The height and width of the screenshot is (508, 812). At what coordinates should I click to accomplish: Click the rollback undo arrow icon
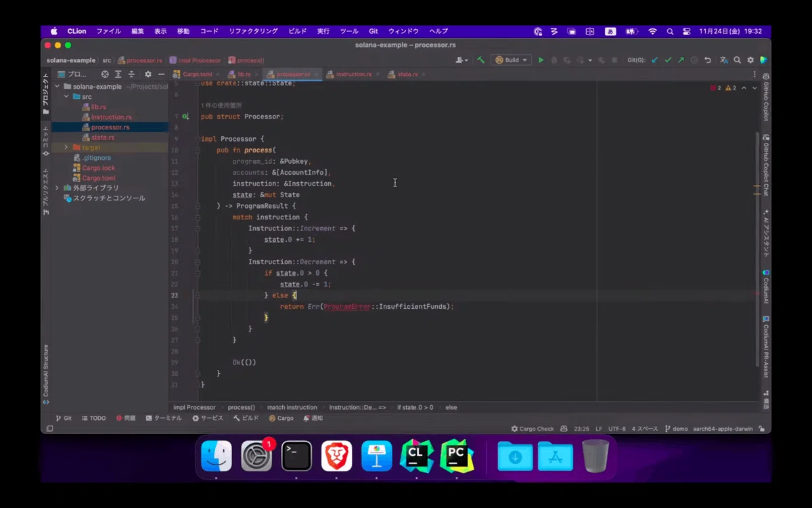coord(708,60)
